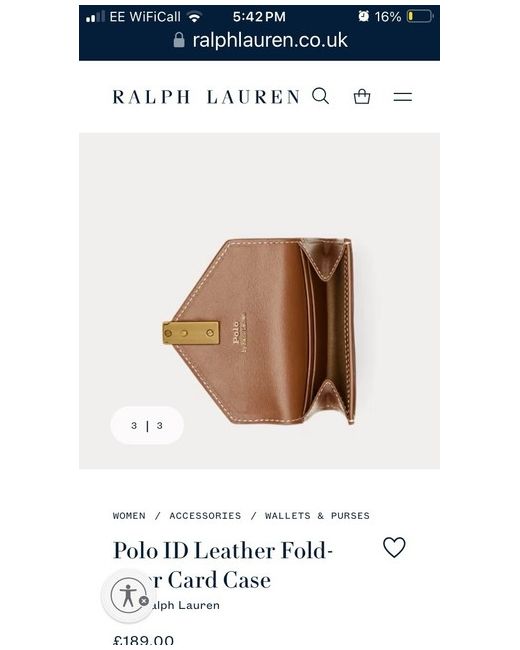The image size is (520, 650).
Task: Open the shopping bag icon
Action: click(362, 96)
